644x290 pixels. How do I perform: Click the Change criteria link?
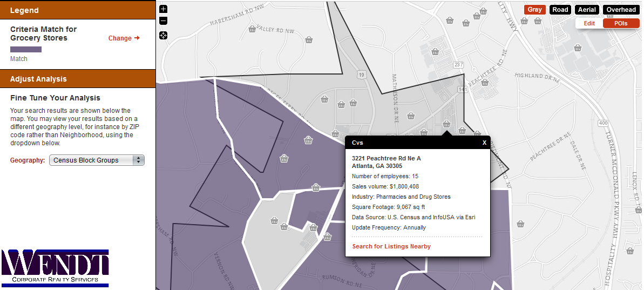[x=124, y=38]
